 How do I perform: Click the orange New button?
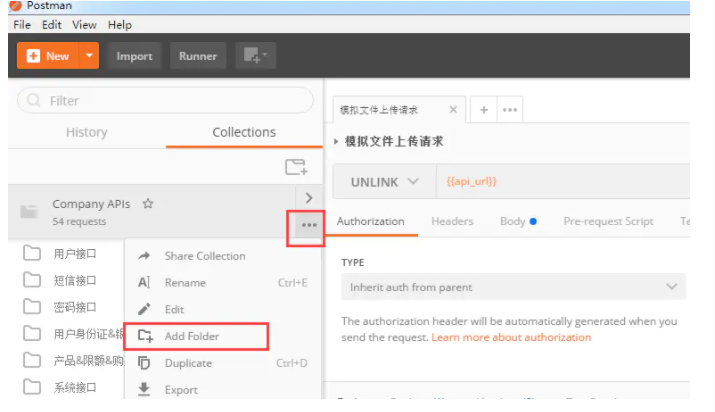click(48, 56)
